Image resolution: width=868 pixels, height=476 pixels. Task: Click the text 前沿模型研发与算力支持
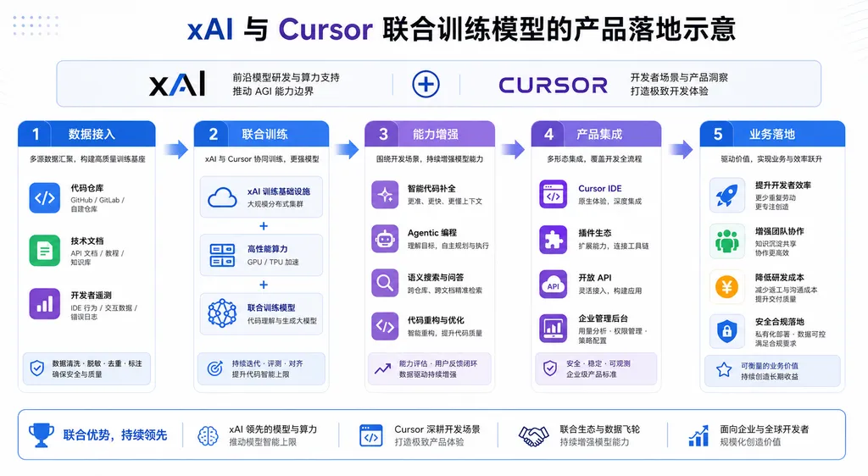point(287,77)
